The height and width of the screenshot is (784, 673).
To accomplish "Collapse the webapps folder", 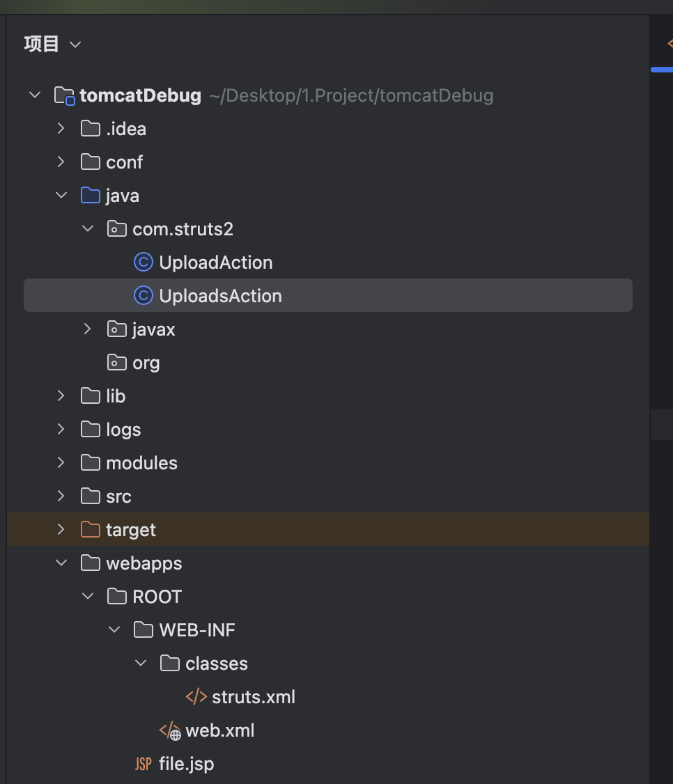I will click(x=61, y=563).
